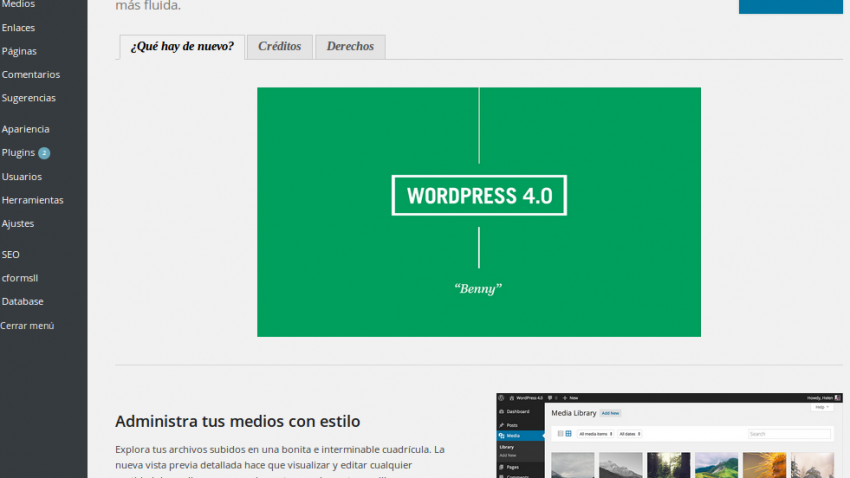Screen dimensions: 850x478
Task: Select the Herramientas menu item
Action: point(32,200)
